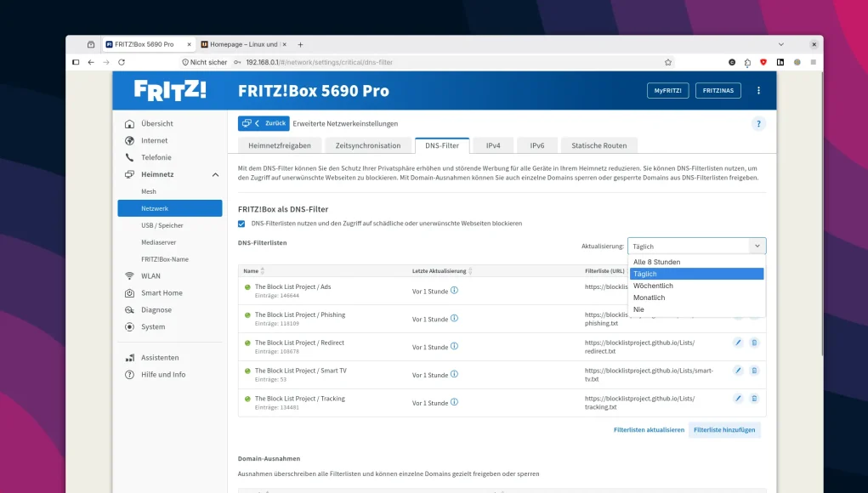Click the Telefonie phone icon
This screenshot has width=868, height=493.
(129, 157)
